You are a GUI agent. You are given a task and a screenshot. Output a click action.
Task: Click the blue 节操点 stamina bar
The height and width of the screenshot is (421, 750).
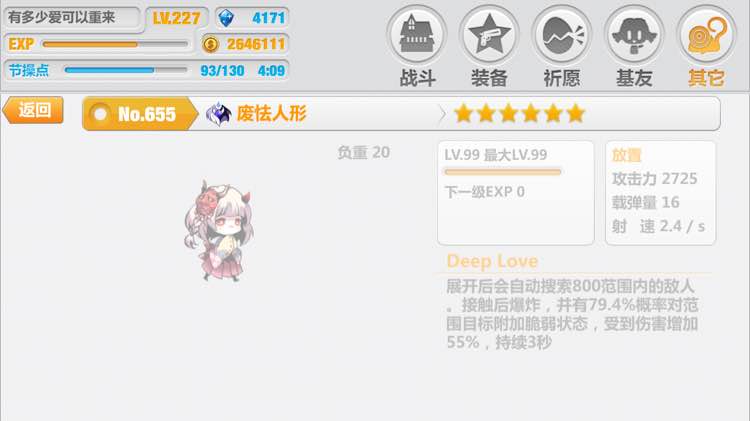click(x=125, y=70)
